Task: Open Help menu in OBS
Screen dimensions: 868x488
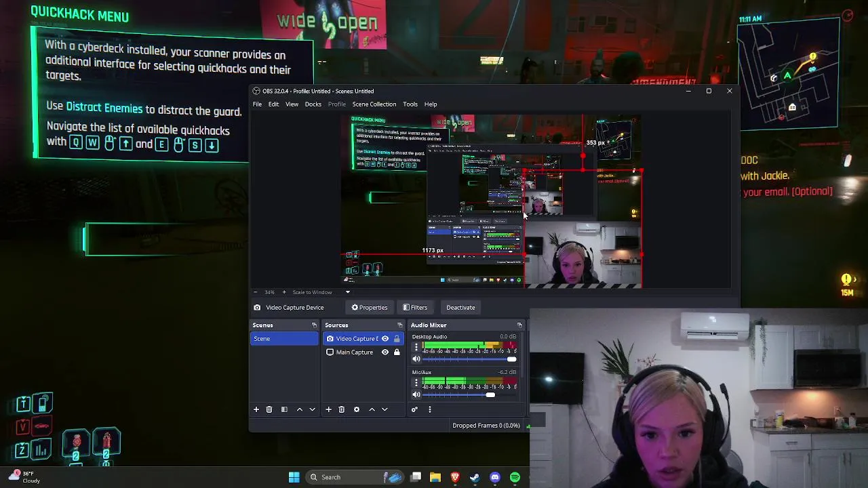Action: (431, 104)
